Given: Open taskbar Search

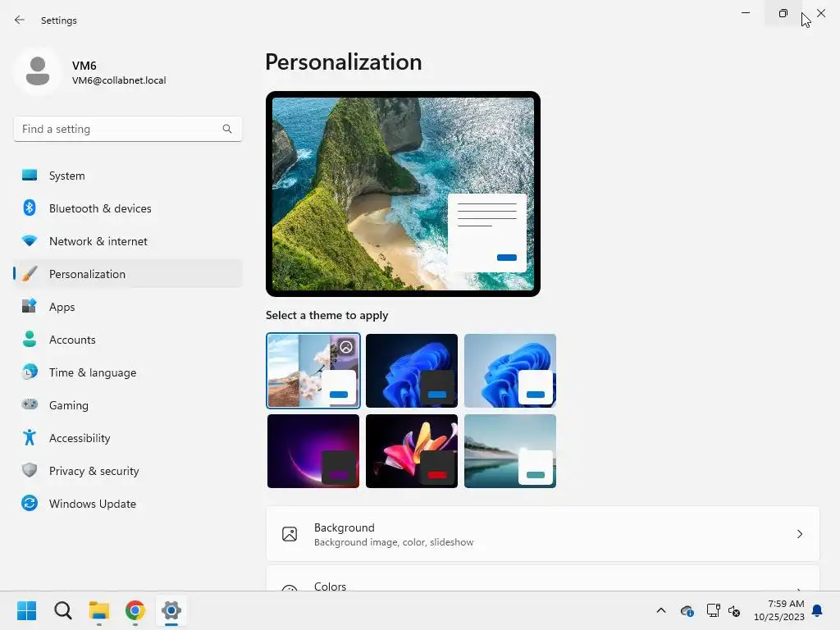Looking at the screenshot, I should (x=62, y=610).
